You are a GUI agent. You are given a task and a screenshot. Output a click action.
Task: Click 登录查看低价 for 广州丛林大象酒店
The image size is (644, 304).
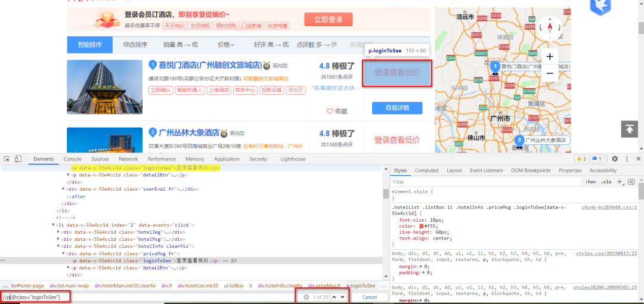coord(397,140)
